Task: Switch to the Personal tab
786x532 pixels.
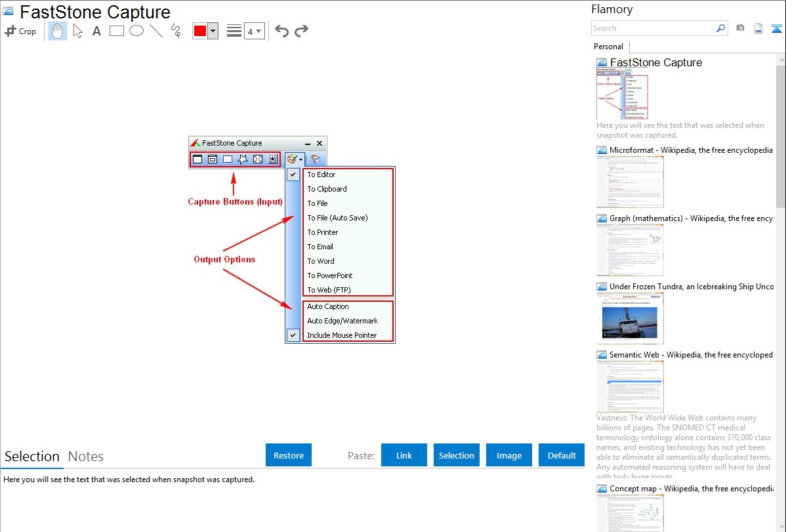Action: tap(609, 47)
